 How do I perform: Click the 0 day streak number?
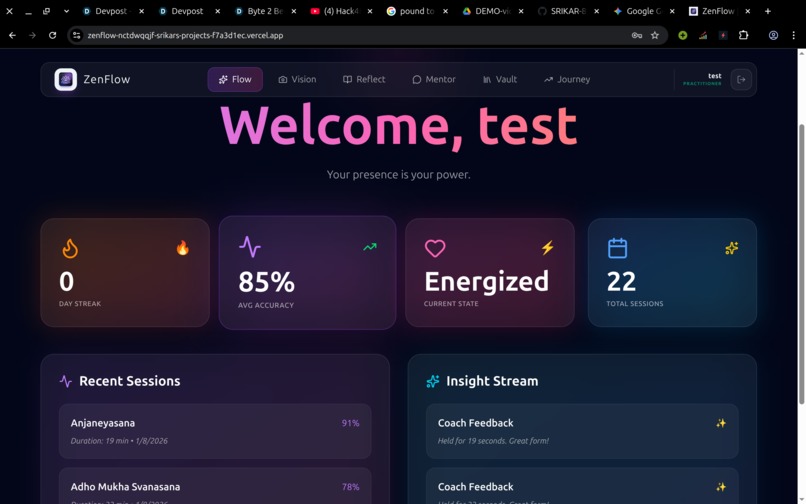[x=66, y=281]
